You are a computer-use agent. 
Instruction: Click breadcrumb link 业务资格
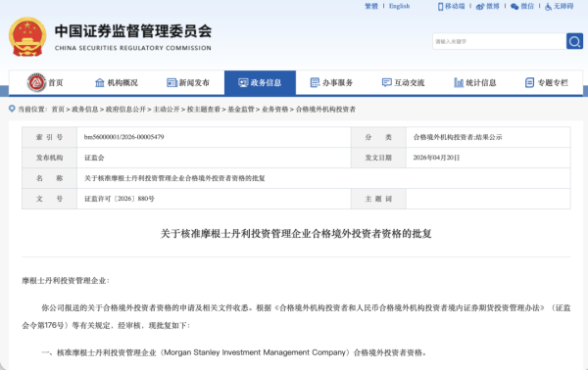274,110
